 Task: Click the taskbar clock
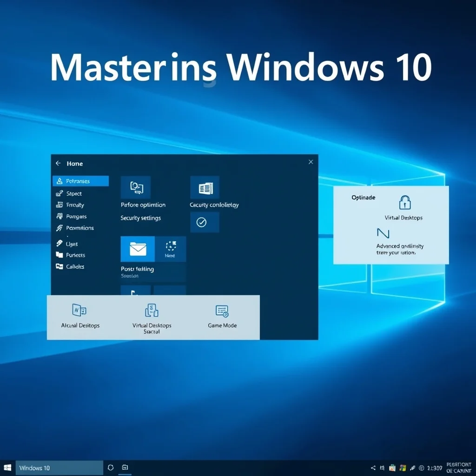(434, 468)
